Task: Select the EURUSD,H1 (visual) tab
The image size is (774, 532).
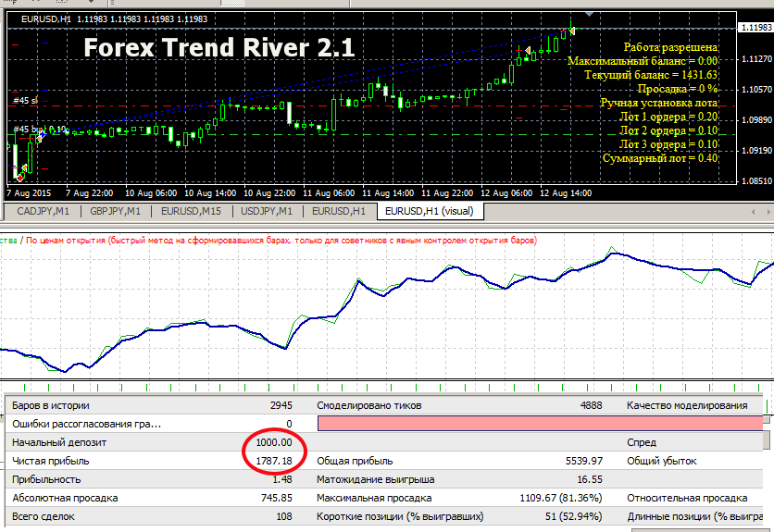Action: 430,211
